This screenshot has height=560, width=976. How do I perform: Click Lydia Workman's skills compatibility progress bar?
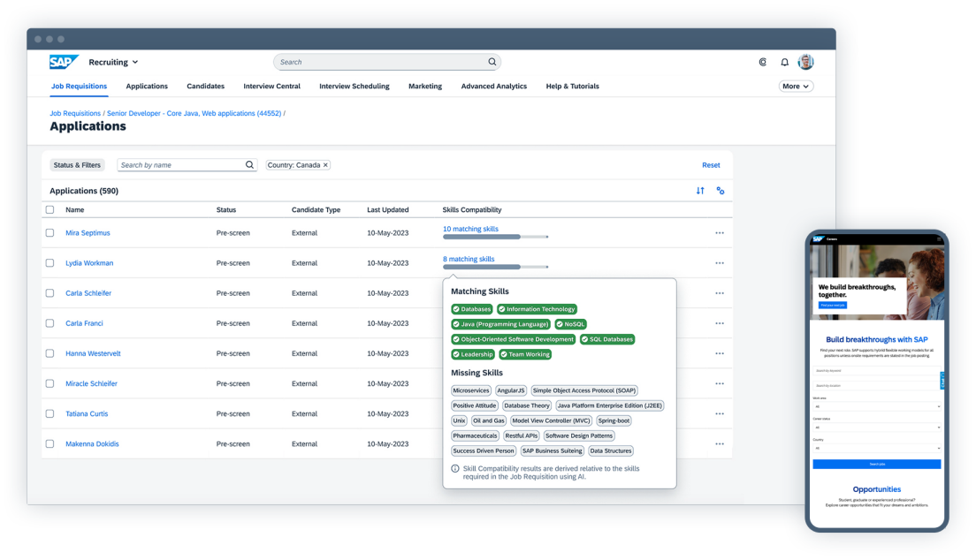pos(496,267)
